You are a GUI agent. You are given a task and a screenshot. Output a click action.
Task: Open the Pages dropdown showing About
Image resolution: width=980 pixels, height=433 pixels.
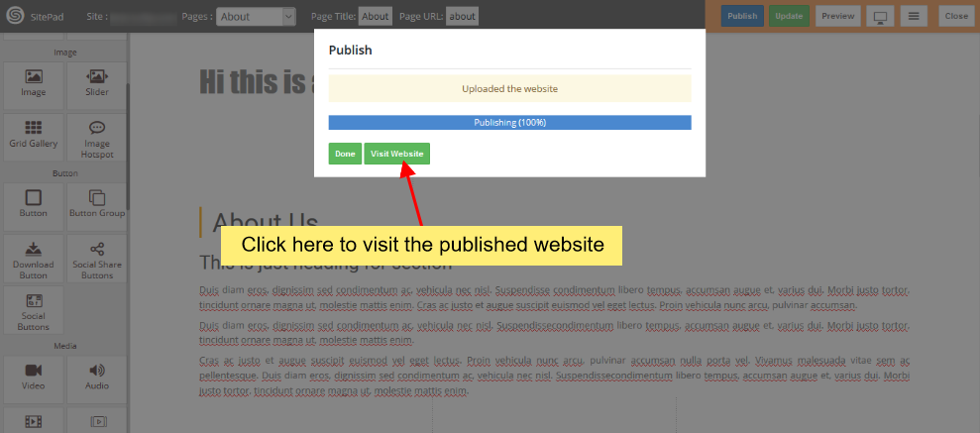(257, 16)
